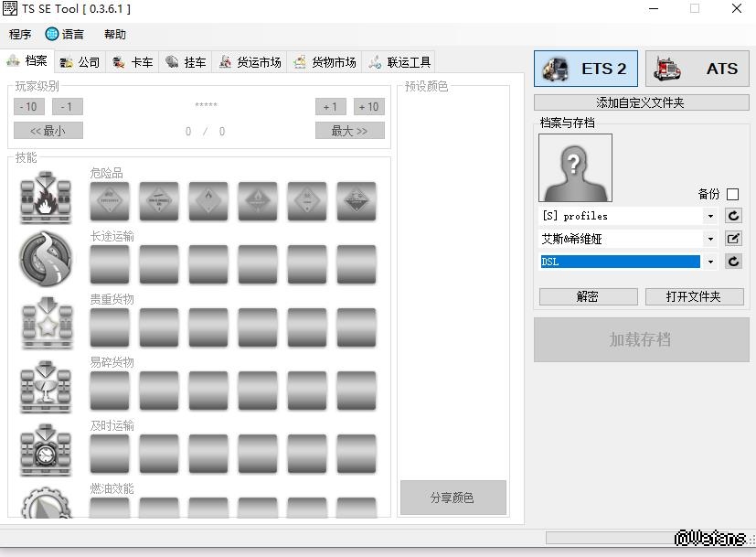Viewport: 756px width, 557px height.
Task: Select ETS 2 game mode
Action: point(586,69)
